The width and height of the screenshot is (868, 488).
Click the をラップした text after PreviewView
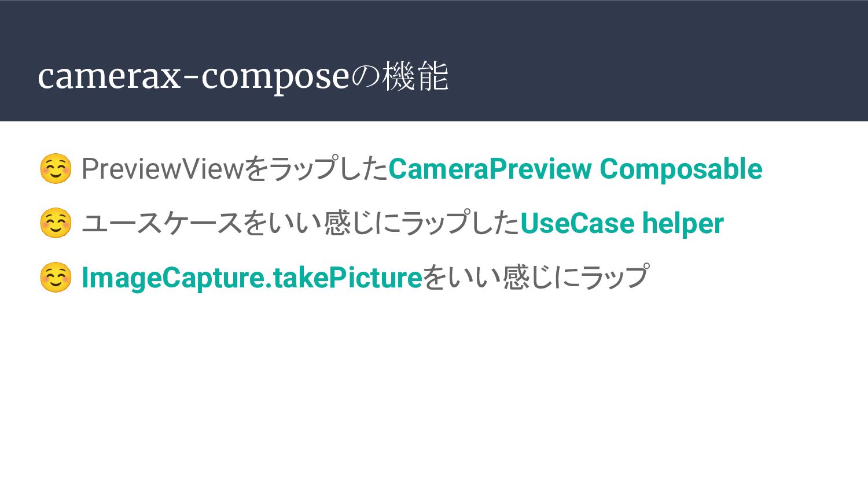pos(316,169)
